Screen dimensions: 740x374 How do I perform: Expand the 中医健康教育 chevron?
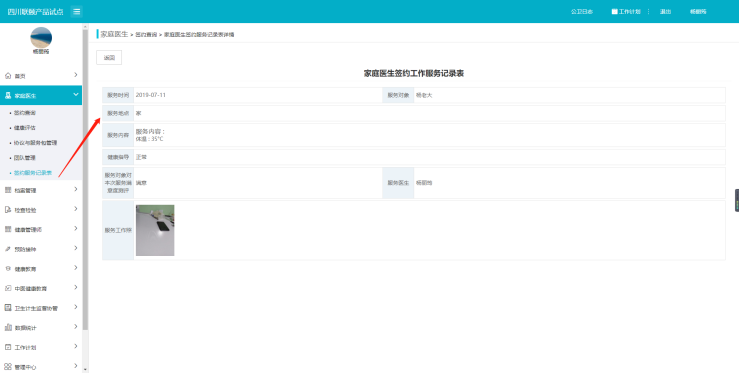pyautogui.click(x=76, y=288)
